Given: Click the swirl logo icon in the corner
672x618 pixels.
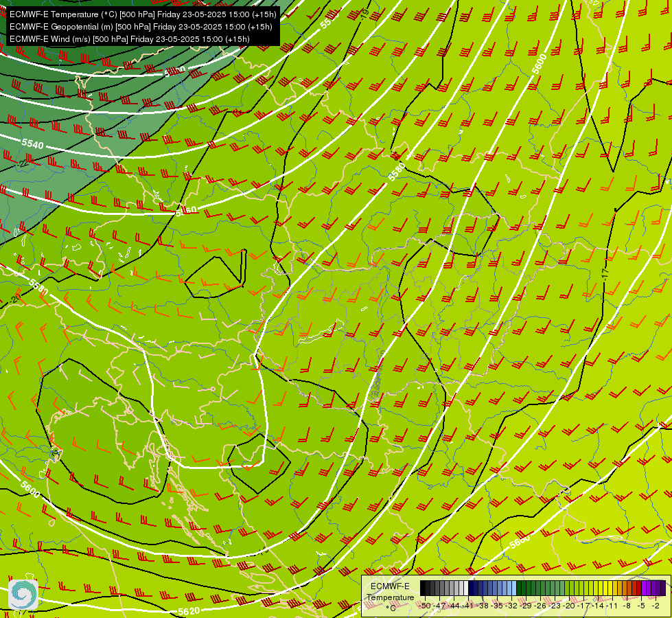Looking at the screenshot, I should (x=23, y=595).
